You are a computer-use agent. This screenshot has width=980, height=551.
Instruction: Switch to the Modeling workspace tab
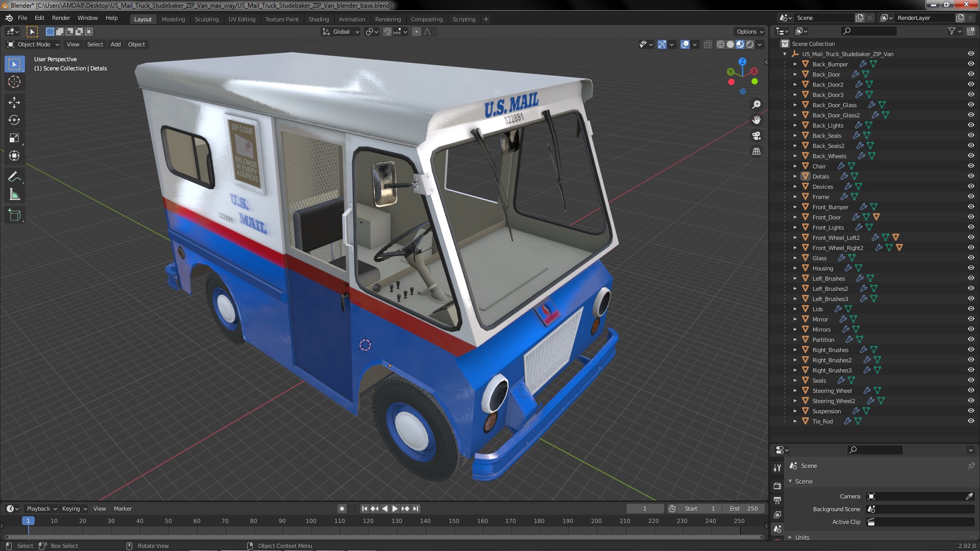(173, 19)
